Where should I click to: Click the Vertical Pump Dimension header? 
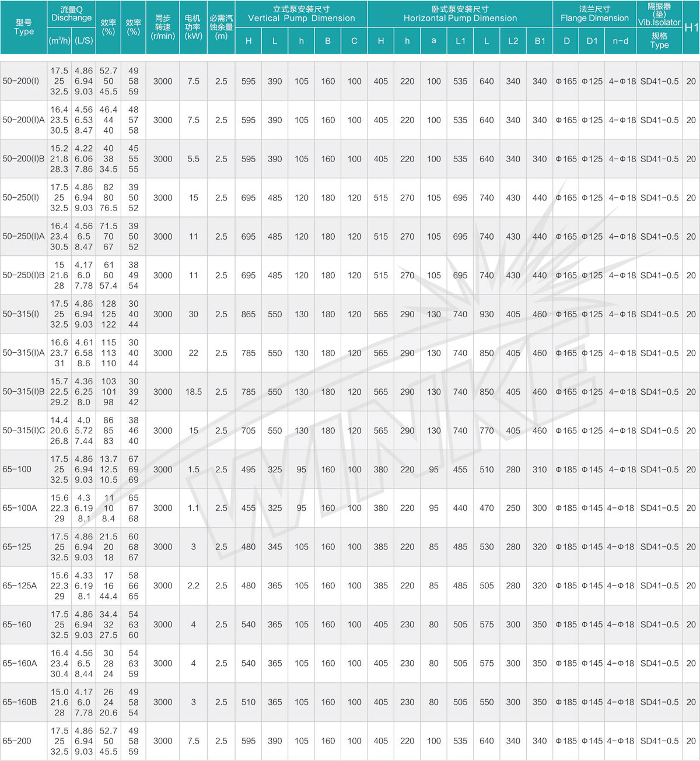click(x=301, y=14)
